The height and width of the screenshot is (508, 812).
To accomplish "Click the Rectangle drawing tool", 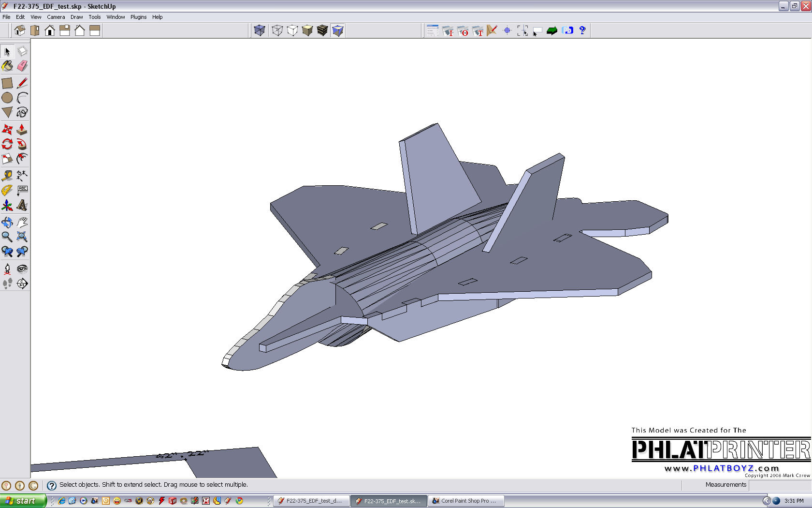I will tap(7, 83).
